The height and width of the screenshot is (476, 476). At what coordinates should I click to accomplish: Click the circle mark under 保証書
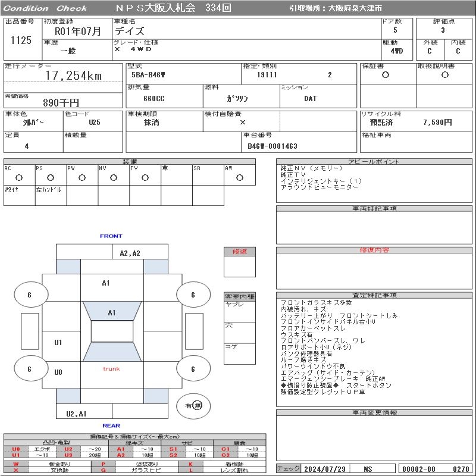click(386, 75)
